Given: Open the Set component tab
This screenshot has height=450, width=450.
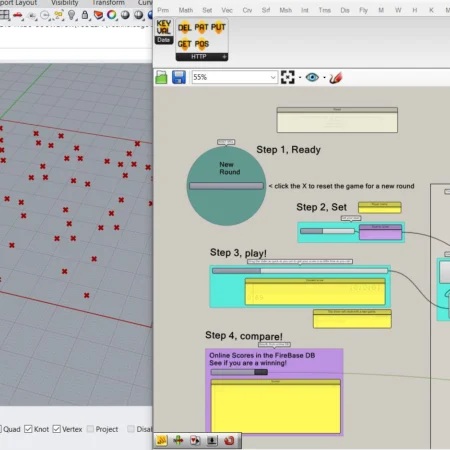Looking at the screenshot, I should coord(207,10).
